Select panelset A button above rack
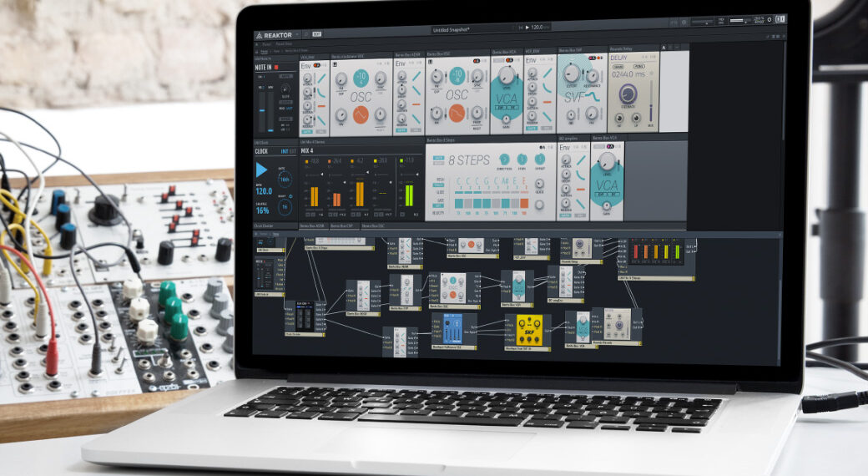Image resolution: width=868 pixels, height=476 pixels. (664, 48)
